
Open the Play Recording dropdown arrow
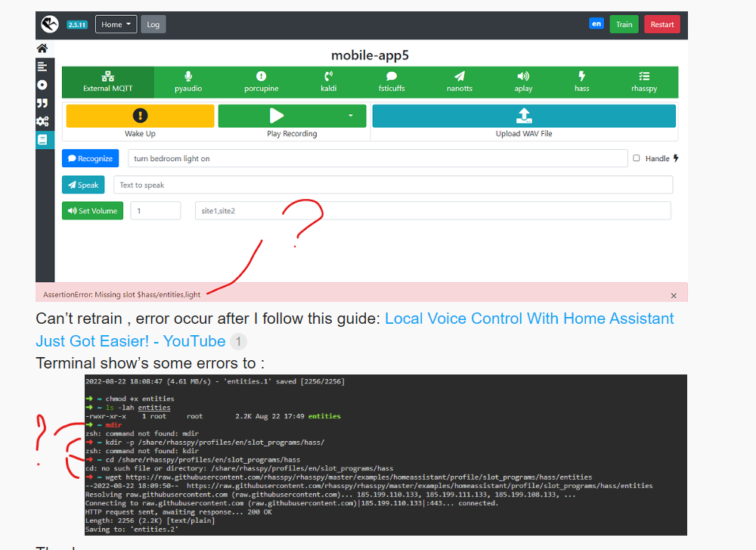click(351, 116)
